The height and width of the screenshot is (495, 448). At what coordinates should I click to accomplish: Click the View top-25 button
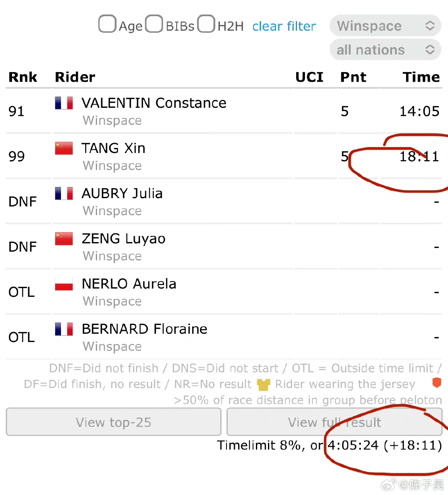click(114, 422)
